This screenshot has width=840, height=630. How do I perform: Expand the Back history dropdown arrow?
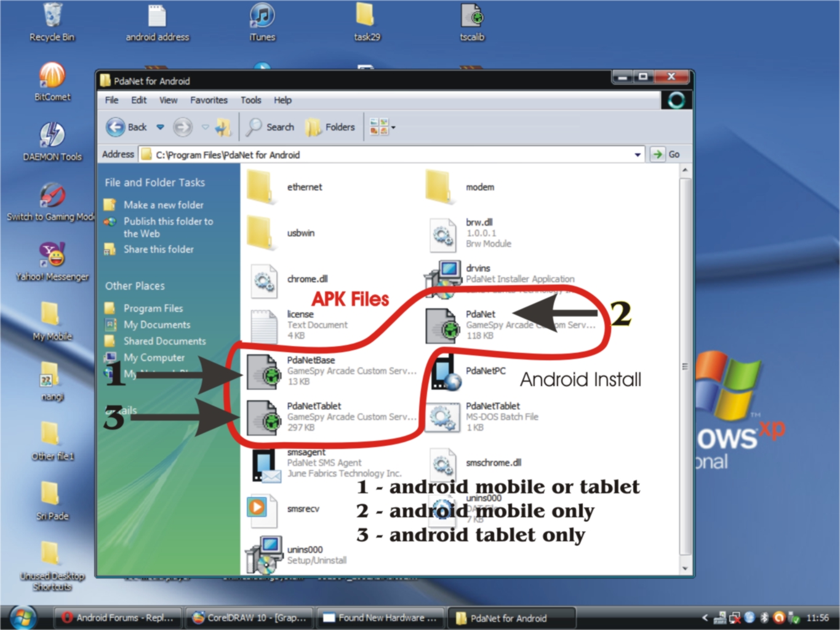tap(160, 127)
